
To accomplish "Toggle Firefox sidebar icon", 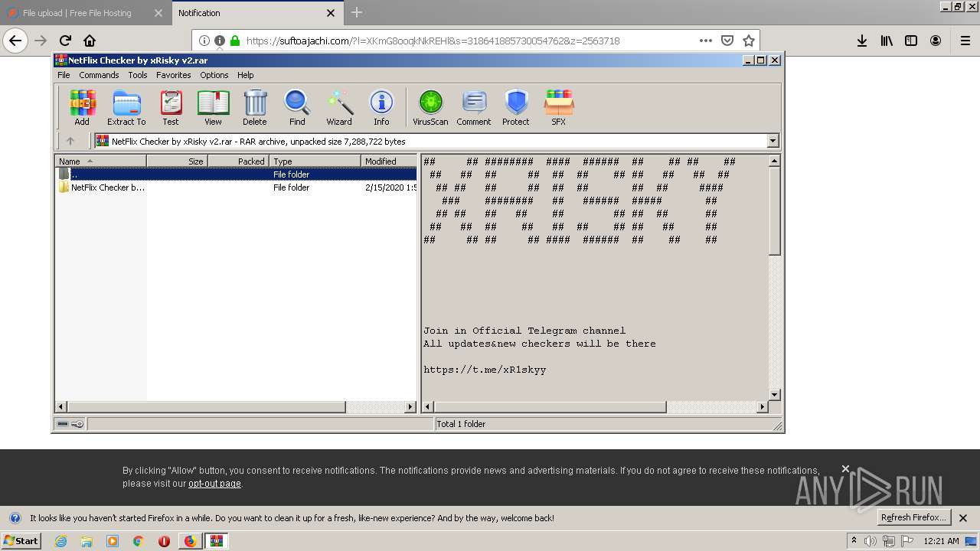I will [911, 41].
